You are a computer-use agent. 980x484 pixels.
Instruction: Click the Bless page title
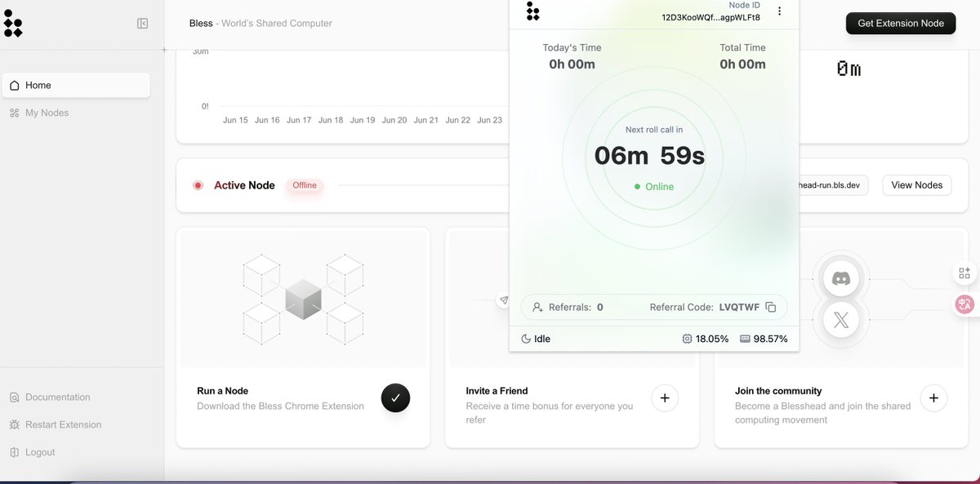click(201, 24)
